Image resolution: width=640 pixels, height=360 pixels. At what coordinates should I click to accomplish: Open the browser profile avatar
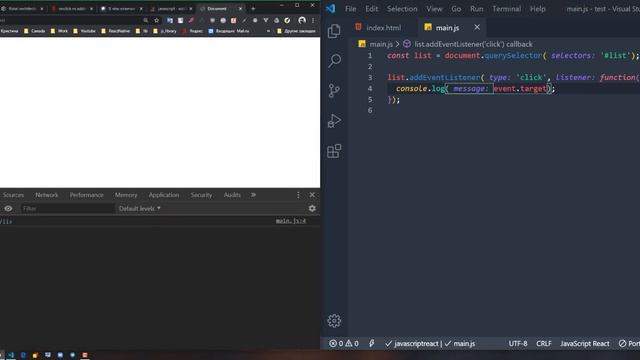point(302,20)
